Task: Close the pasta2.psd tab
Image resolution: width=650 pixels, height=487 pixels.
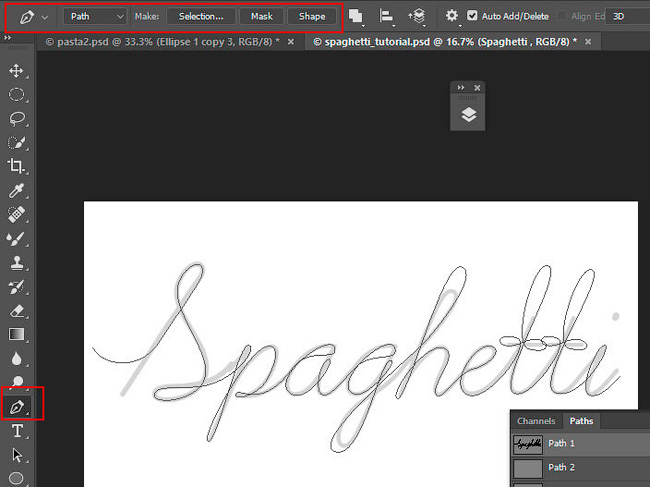Action: 291,42
